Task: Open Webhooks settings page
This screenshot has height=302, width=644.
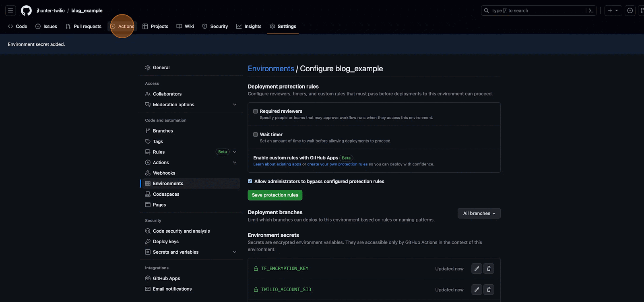Action: coord(190,173)
